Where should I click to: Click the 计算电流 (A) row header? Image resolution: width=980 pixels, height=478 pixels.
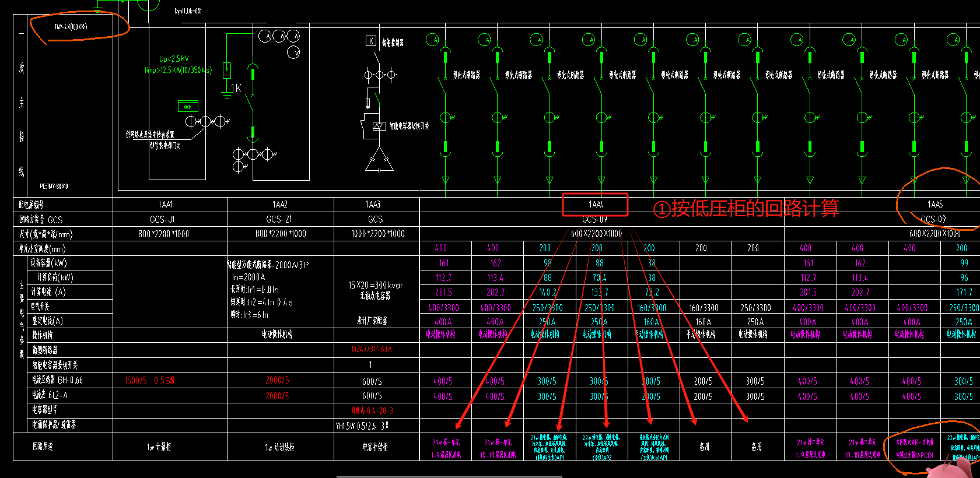point(48,291)
